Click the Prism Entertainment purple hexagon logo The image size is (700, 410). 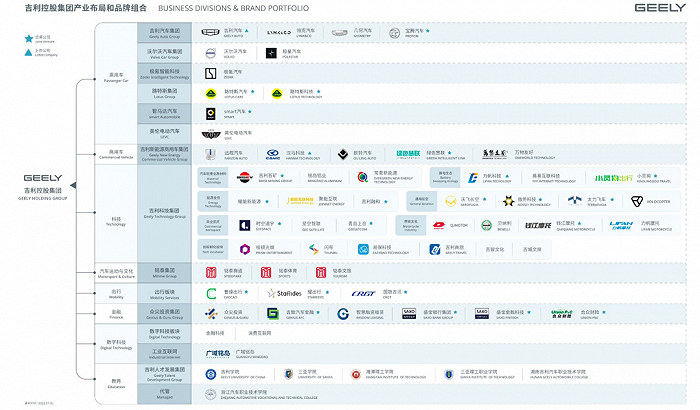coord(245,249)
